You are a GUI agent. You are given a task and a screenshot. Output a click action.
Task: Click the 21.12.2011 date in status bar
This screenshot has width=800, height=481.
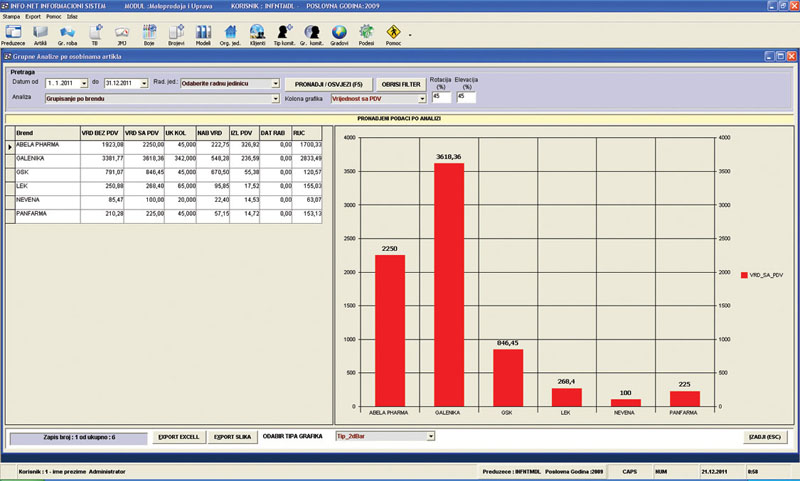pos(715,472)
